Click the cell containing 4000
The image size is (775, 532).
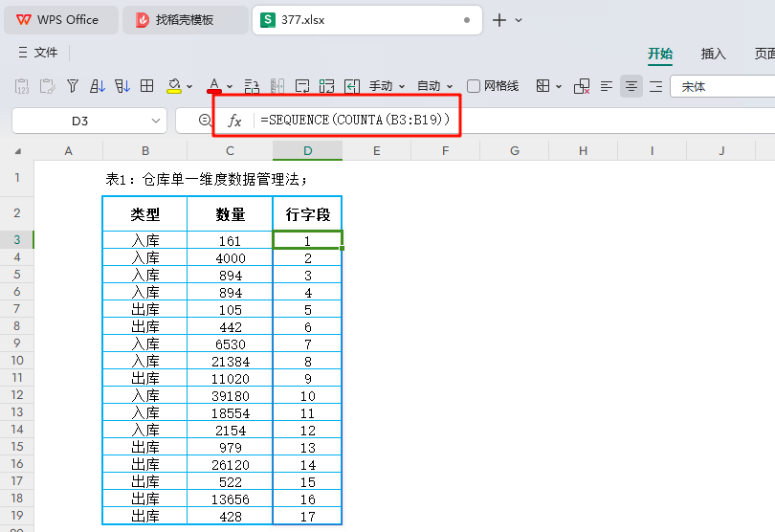pos(231,257)
